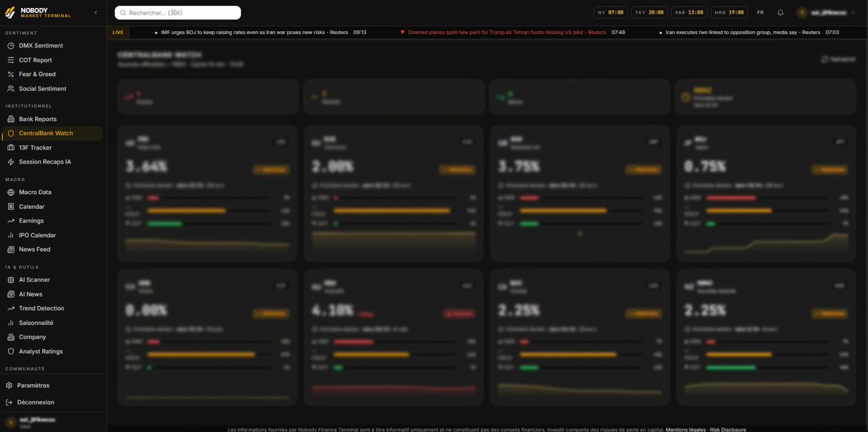Click the Session Recaps IA sparkle icon
The image size is (868, 432).
[11, 161]
